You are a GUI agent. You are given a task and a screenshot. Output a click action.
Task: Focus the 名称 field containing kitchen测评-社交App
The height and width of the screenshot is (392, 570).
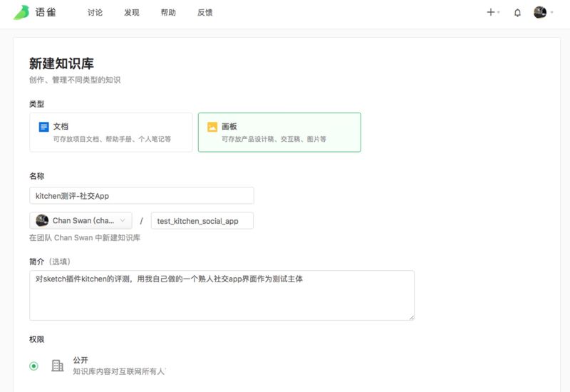coord(142,195)
